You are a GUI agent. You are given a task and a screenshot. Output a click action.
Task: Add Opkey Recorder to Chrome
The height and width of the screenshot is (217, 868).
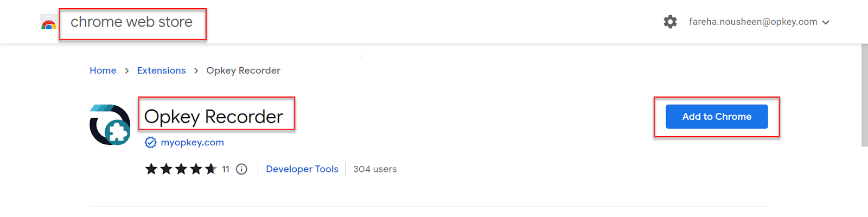click(717, 117)
